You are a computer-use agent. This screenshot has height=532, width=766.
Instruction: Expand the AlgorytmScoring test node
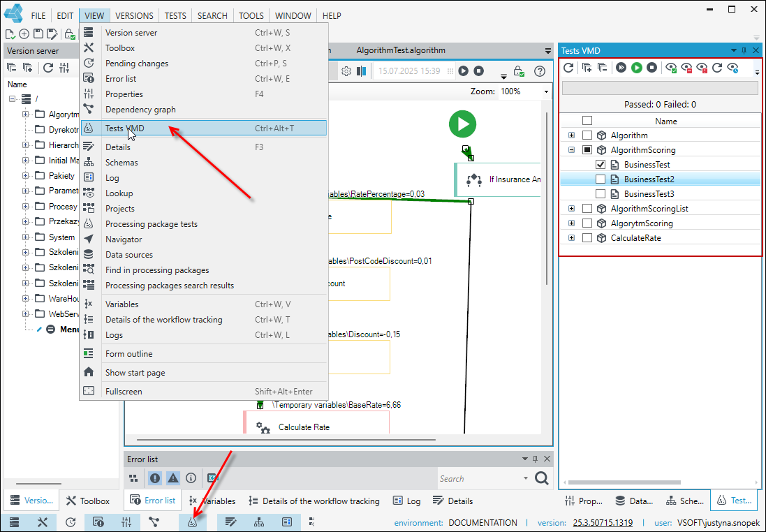(572, 223)
